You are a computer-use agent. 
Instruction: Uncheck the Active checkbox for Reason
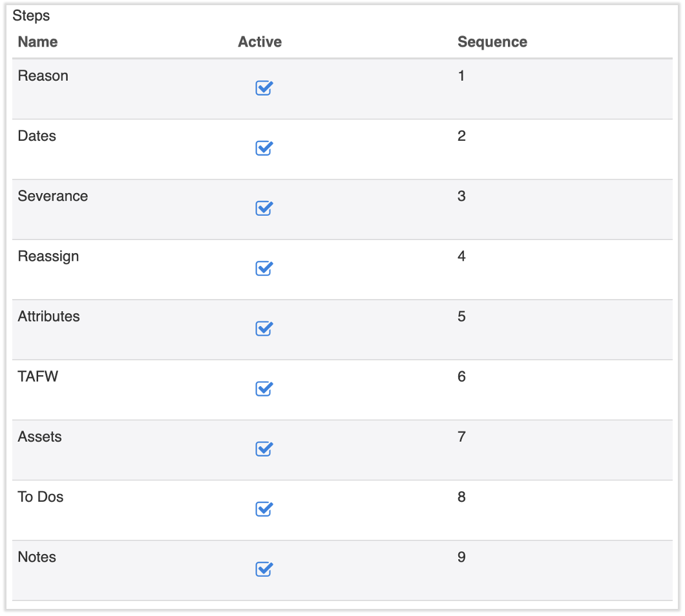click(x=264, y=88)
